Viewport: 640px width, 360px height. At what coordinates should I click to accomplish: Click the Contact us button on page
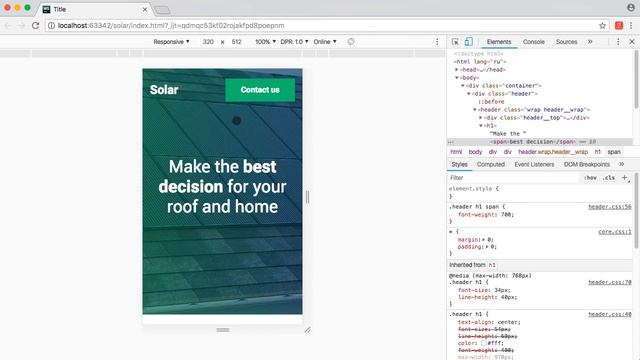[260, 90]
